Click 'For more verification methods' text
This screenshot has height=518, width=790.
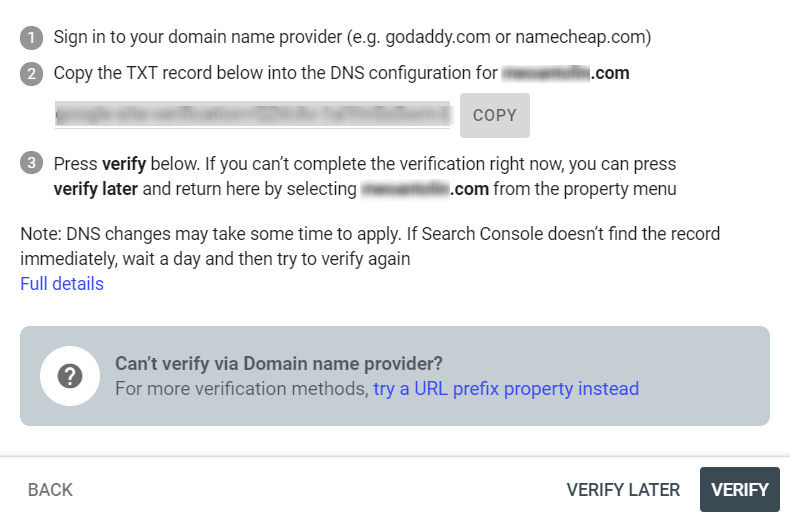[x=242, y=388]
